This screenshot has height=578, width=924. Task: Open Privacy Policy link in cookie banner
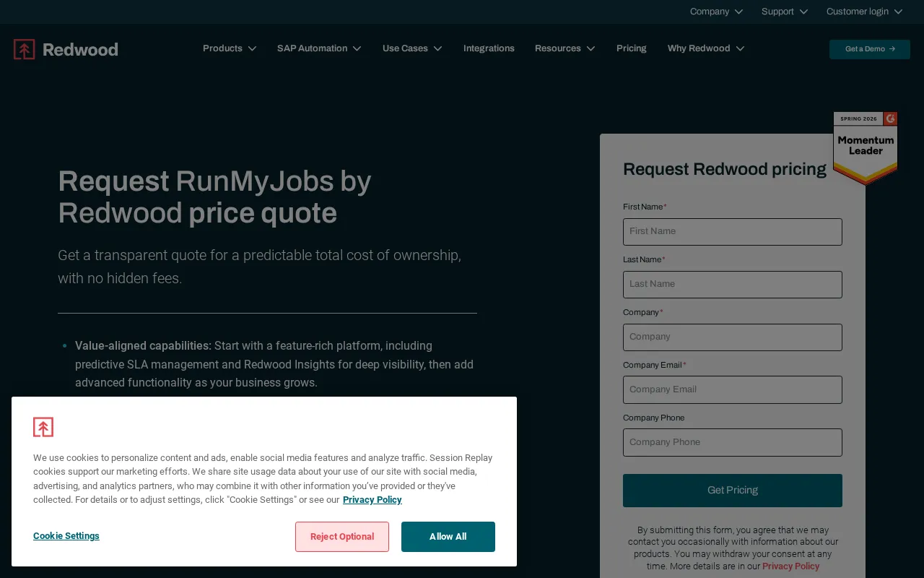372,500
